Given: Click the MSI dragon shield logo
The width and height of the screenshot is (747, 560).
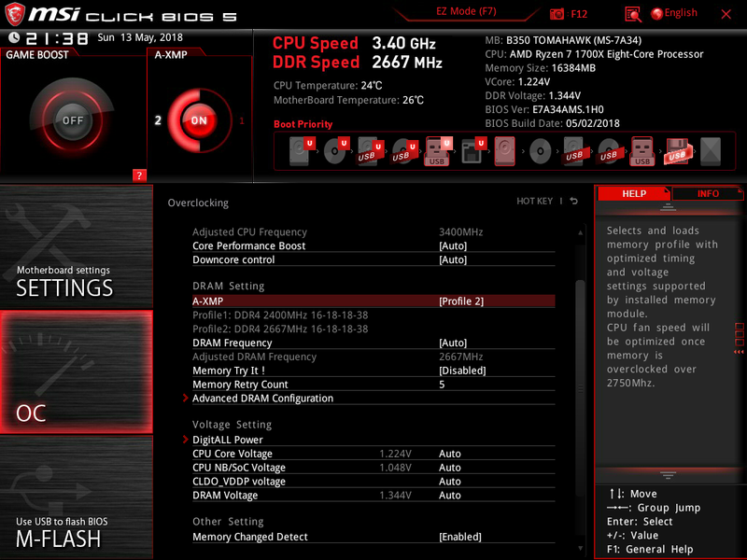Looking at the screenshot, I should (14, 14).
